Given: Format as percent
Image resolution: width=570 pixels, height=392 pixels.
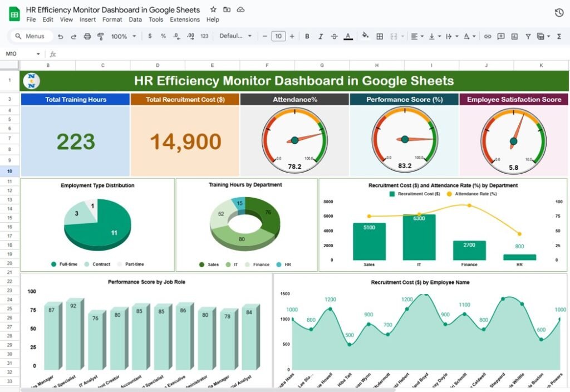Looking at the screenshot, I should [x=163, y=36].
